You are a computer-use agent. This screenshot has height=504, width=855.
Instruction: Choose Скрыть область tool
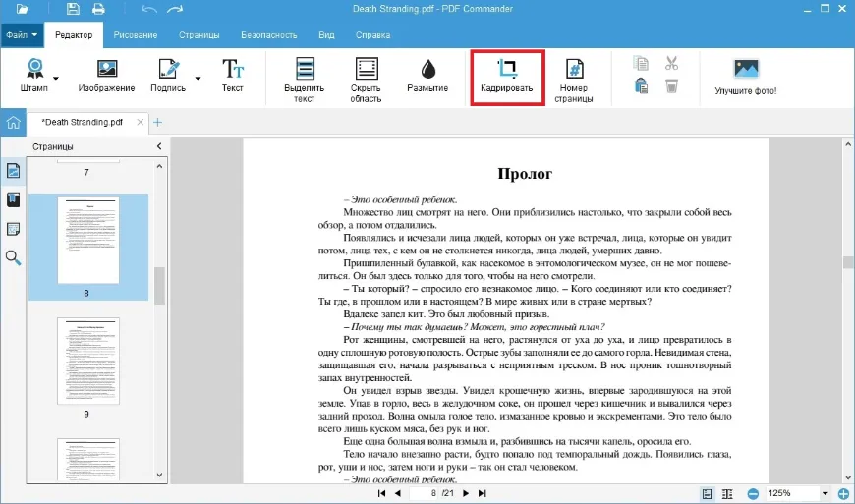pos(366,81)
